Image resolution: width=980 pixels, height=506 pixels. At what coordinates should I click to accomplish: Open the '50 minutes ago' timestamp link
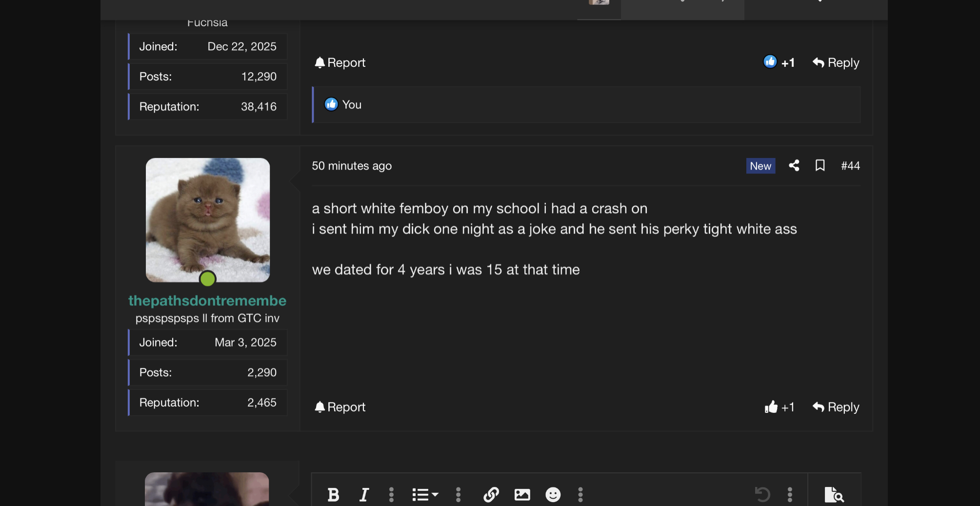pyautogui.click(x=352, y=166)
